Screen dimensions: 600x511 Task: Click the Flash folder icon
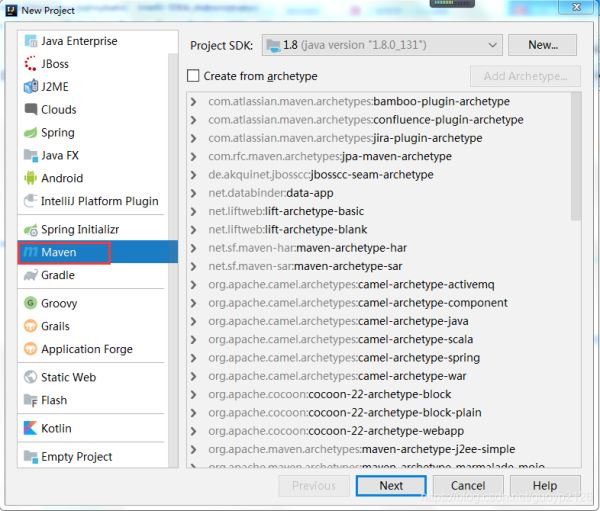(x=31, y=400)
